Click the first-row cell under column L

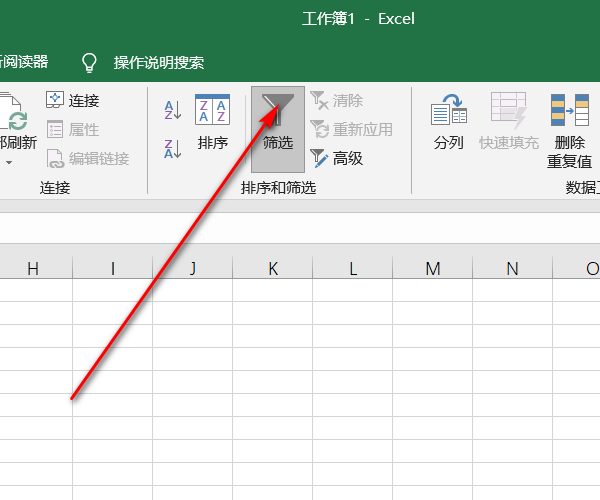point(352,290)
